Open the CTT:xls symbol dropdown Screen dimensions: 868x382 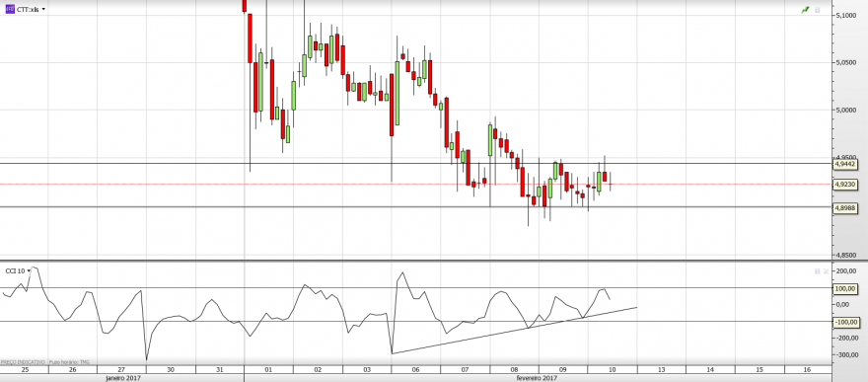click(43, 10)
